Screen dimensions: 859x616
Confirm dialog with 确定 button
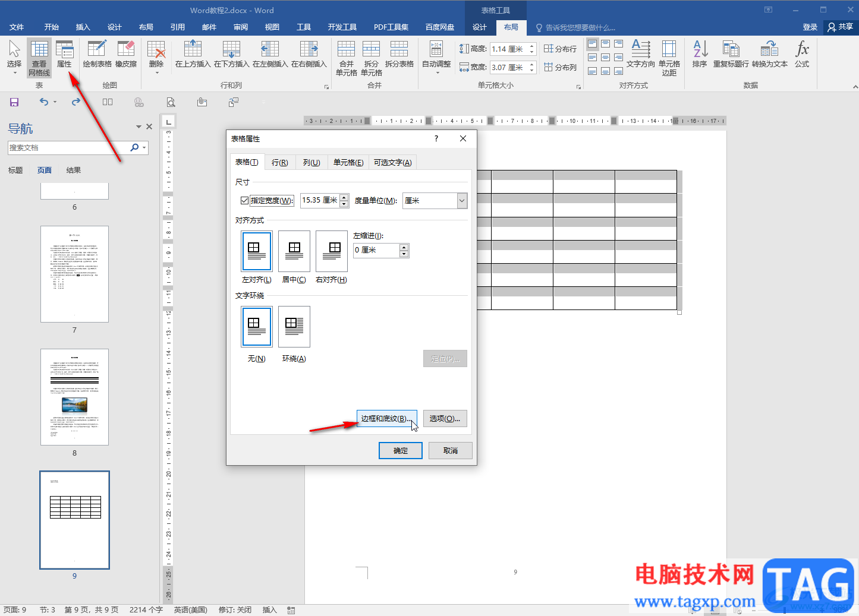pos(401,451)
